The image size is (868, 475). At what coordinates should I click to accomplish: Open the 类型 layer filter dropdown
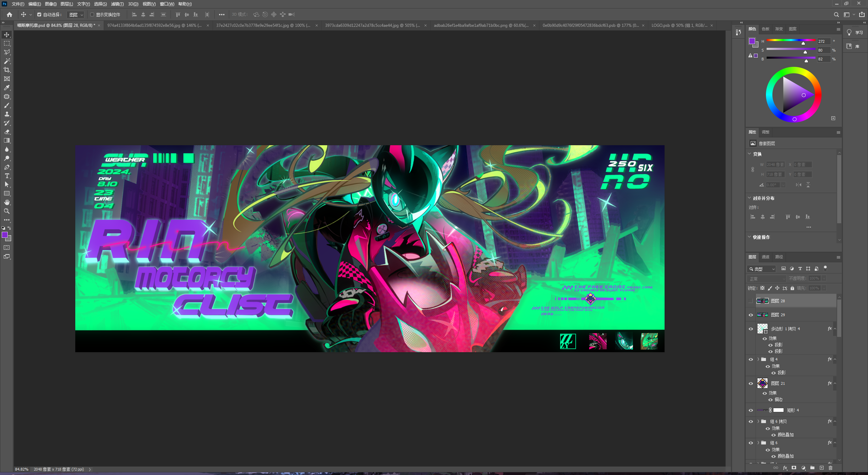pyautogui.click(x=762, y=269)
